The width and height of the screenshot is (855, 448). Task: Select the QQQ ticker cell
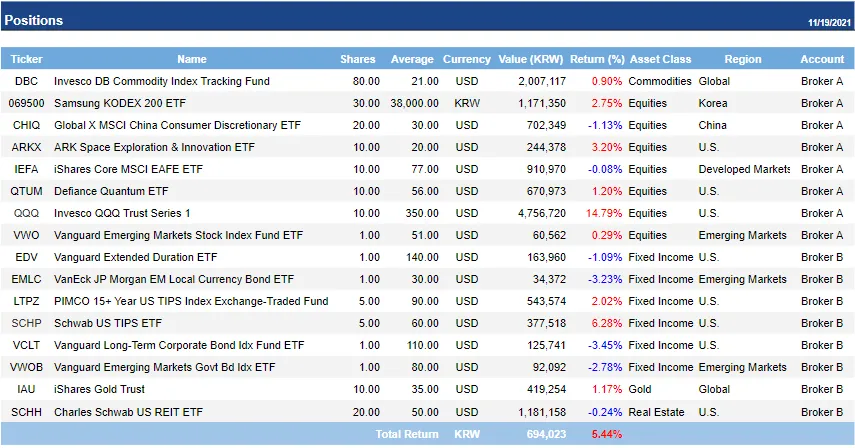click(x=27, y=213)
